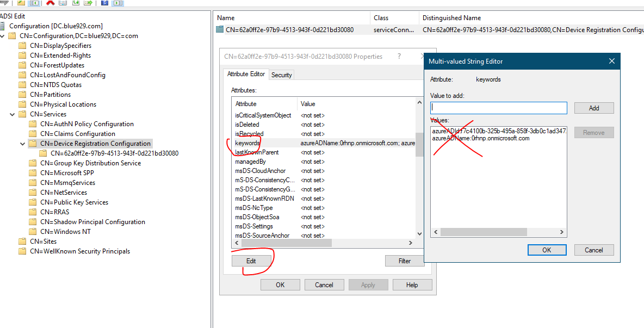This screenshot has height=328, width=644.
Task: Toggle the Show/Hide Console Tree toolbar icon
Action: [x=34, y=3]
